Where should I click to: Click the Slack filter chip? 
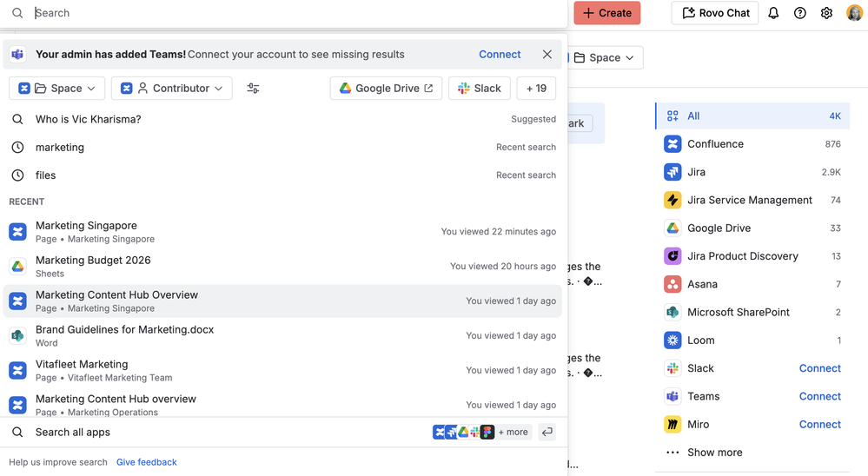click(x=479, y=89)
